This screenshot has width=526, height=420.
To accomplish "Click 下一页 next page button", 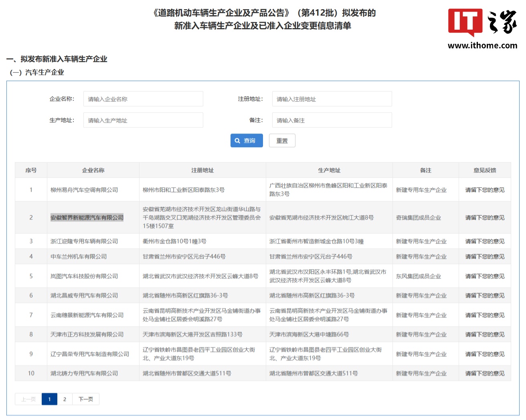I will 86,399.
